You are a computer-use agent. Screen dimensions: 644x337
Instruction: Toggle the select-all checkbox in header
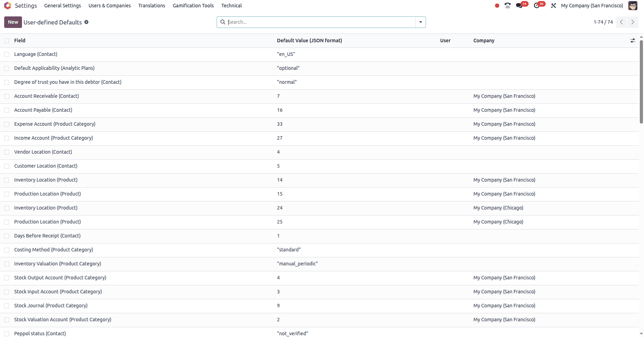click(x=7, y=41)
